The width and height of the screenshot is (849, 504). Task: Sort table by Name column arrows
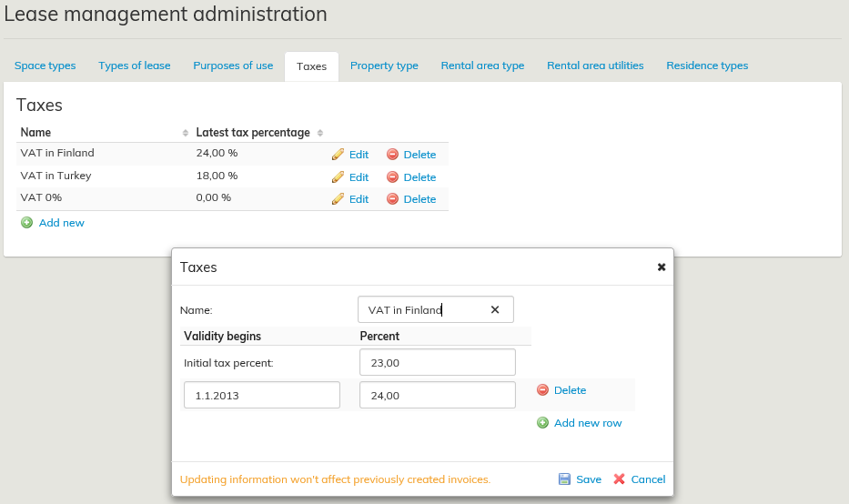coord(186,133)
